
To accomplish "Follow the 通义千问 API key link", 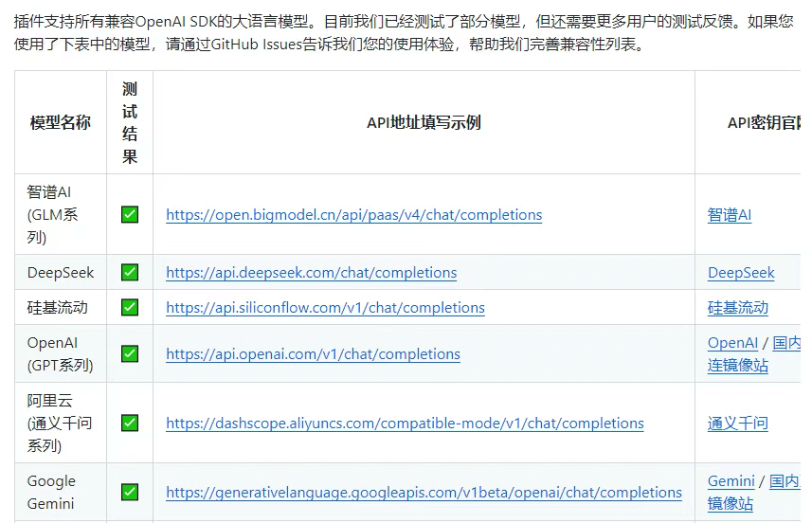I will (737, 424).
